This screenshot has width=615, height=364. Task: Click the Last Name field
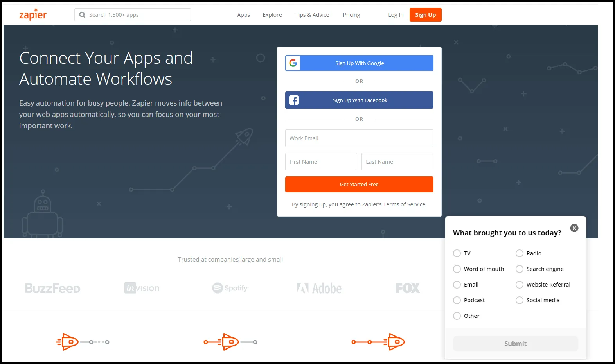(x=397, y=162)
